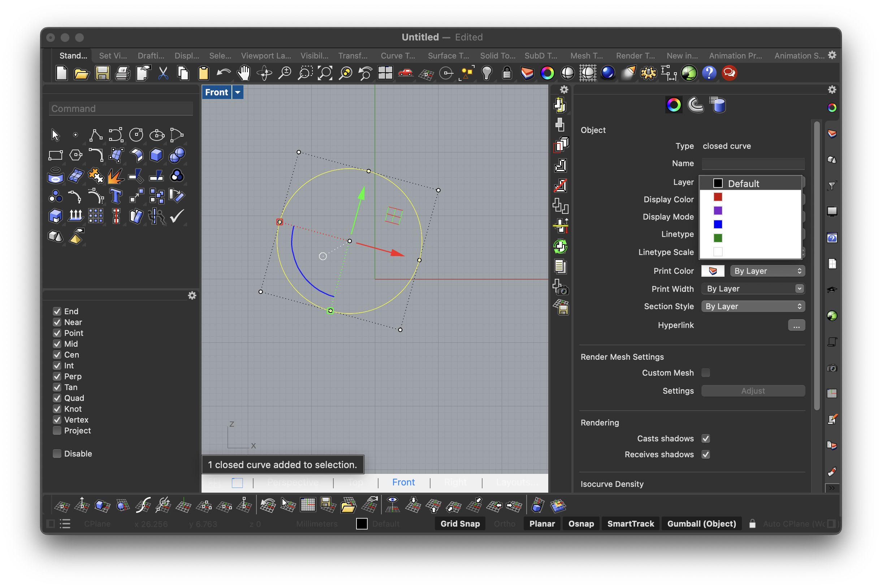This screenshot has height=588, width=882.
Task: Select the Sphere solid tool icon
Action: tap(177, 155)
